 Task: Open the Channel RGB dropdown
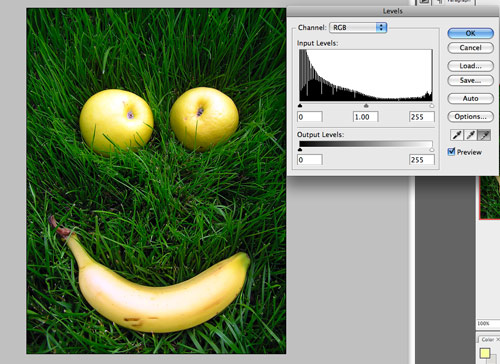coord(358,27)
